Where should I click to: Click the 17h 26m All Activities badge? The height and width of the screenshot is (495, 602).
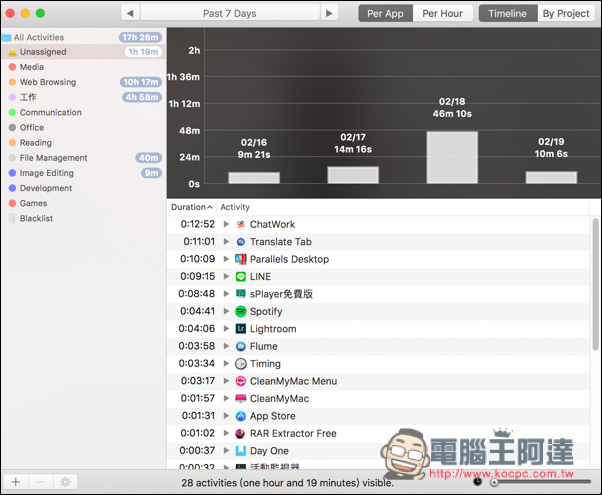point(140,38)
